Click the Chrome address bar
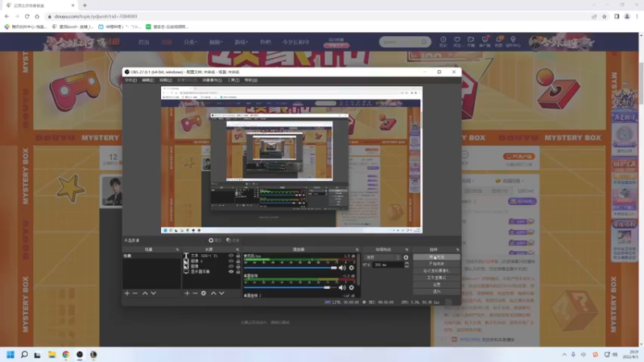644x362 pixels. (x=316, y=16)
